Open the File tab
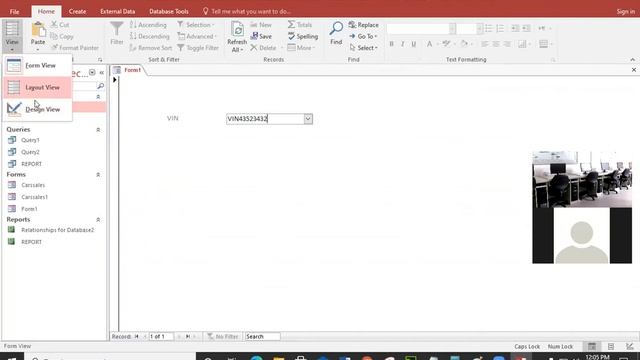This screenshot has height=360, width=640. point(14,11)
